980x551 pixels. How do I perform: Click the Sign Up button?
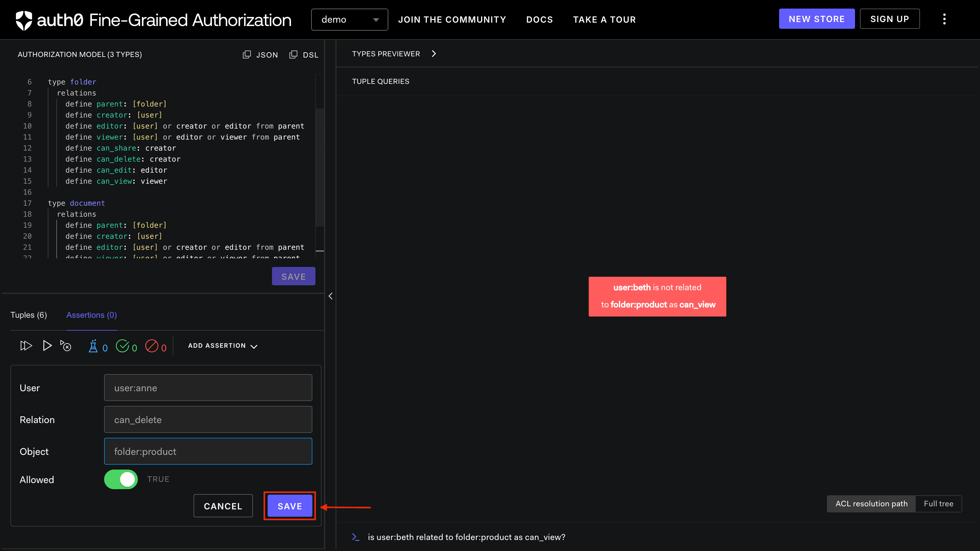[x=889, y=19]
